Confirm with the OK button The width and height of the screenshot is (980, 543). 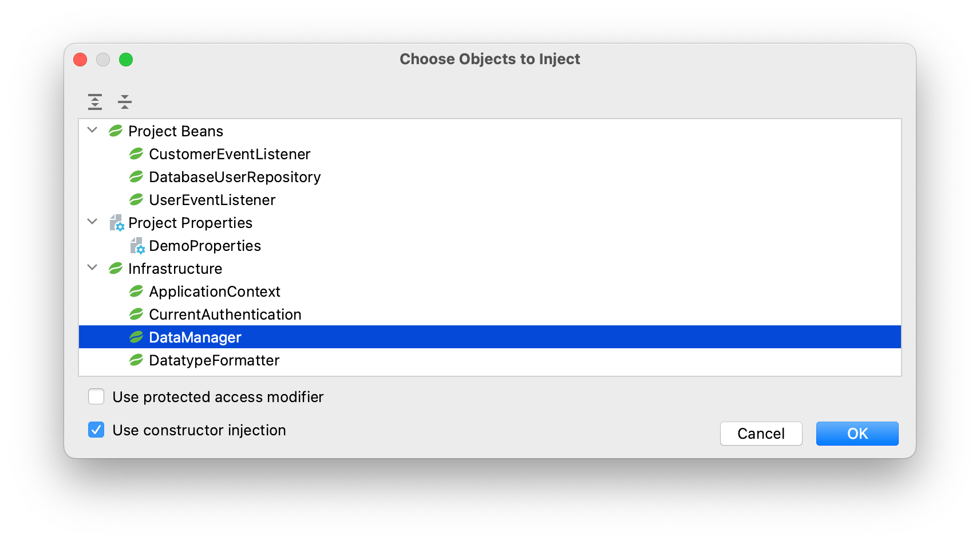pyautogui.click(x=857, y=434)
